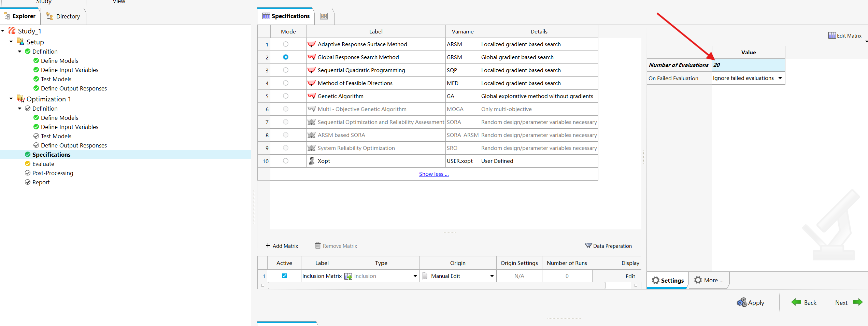Select the MOGA radio button
This screenshot has height=326, width=868.
tap(286, 109)
